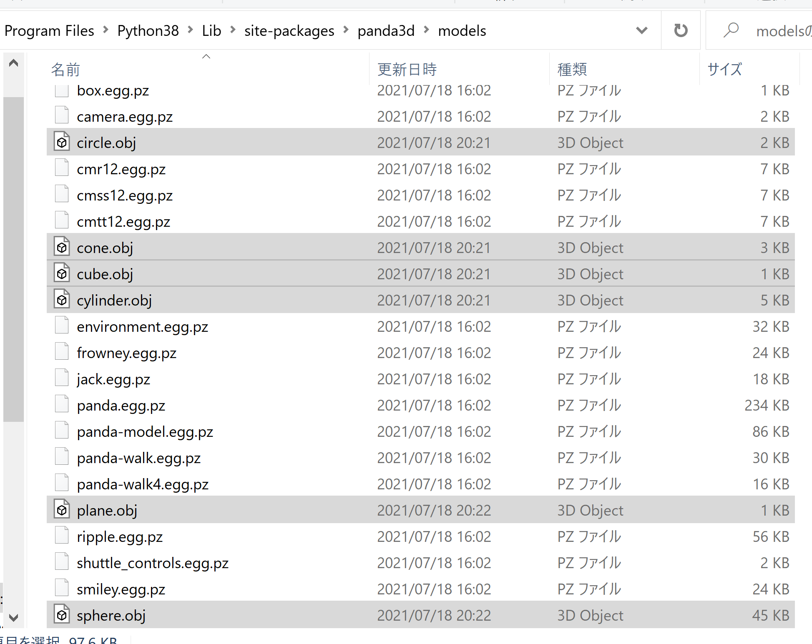This screenshot has height=644, width=812.
Task: Expand the chevron after Python38
Action: [x=191, y=30]
